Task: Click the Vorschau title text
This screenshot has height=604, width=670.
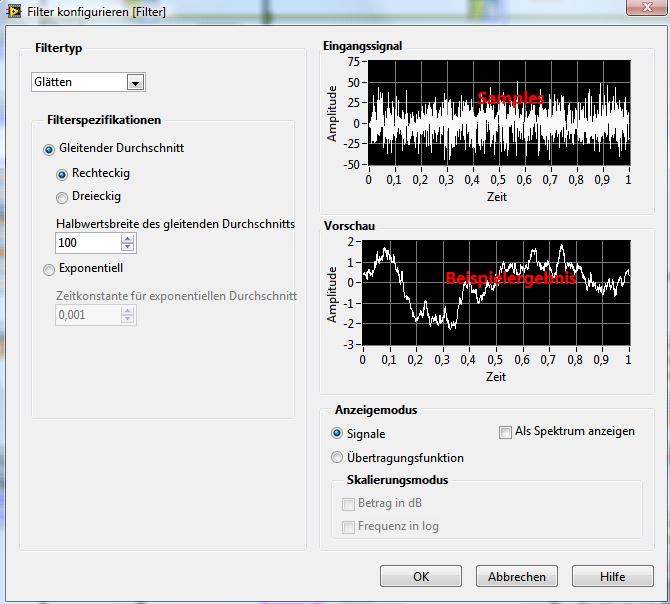Action: click(x=350, y=226)
